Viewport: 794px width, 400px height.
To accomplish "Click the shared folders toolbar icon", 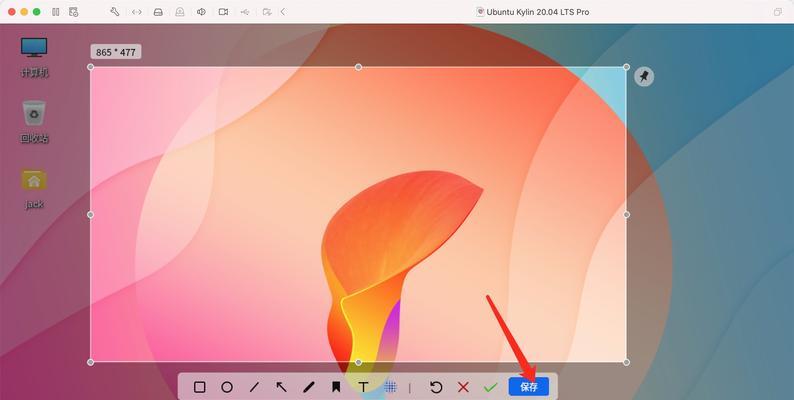I will point(267,12).
